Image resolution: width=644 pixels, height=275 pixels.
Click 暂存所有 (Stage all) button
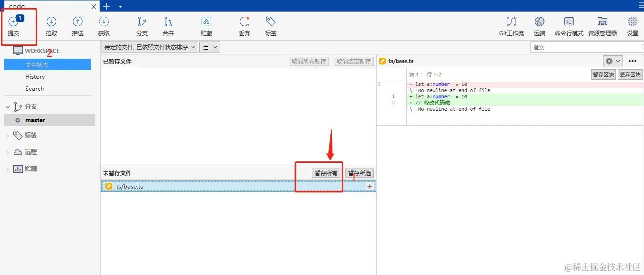[x=326, y=173]
